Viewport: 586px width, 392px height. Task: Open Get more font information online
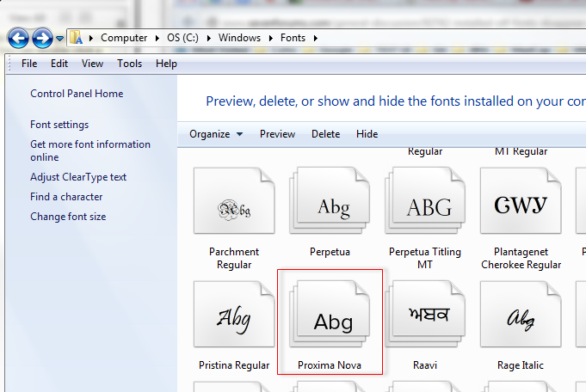90,150
